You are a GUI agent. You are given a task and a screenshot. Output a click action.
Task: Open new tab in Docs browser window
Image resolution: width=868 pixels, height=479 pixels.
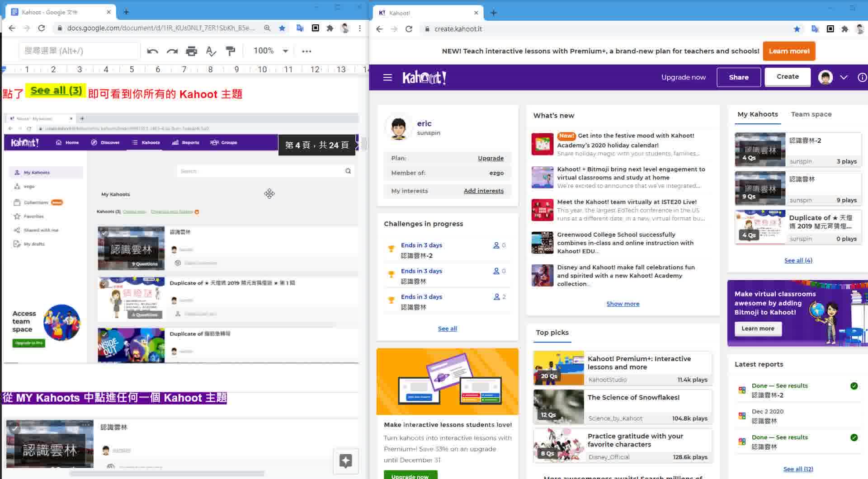tap(126, 12)
